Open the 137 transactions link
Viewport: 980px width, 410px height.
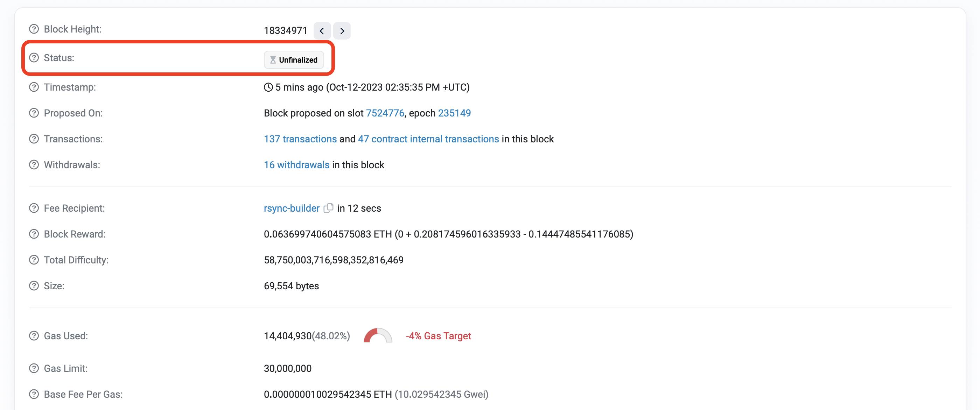tap(300, 139)
